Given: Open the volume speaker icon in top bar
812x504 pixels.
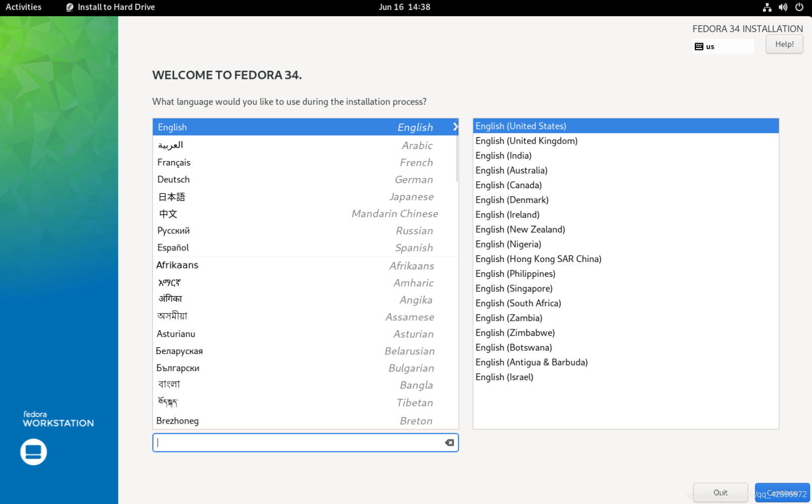Looking at the screenshot, I should 783,7.
